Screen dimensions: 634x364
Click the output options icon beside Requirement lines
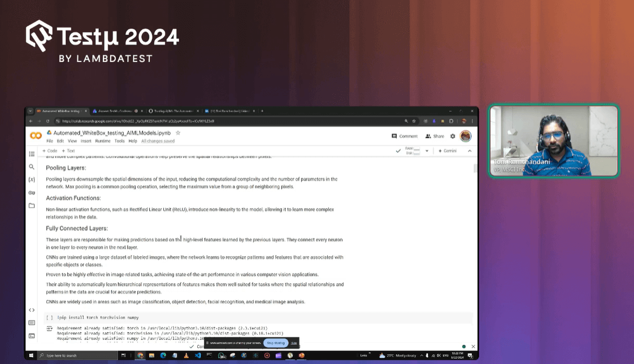49,328
